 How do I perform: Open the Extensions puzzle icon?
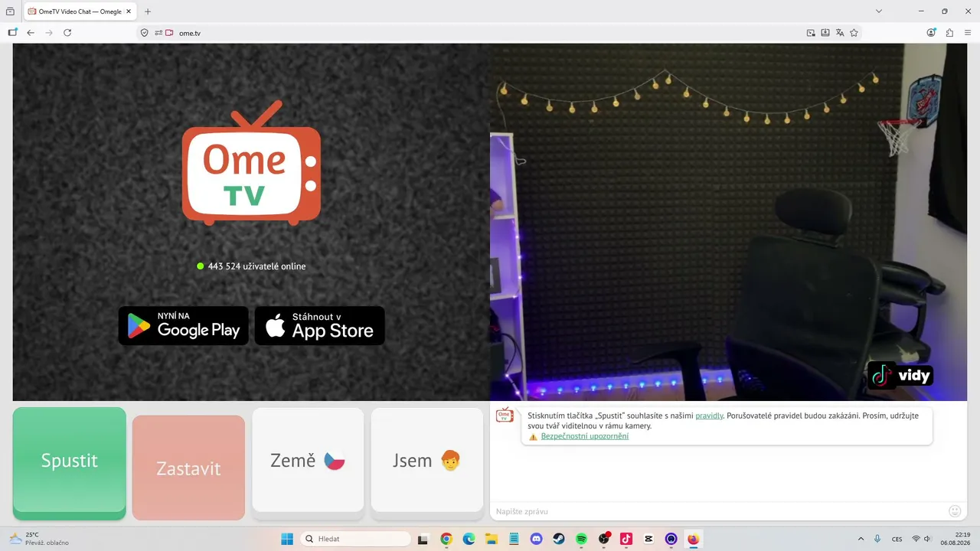tap(950, 33)
